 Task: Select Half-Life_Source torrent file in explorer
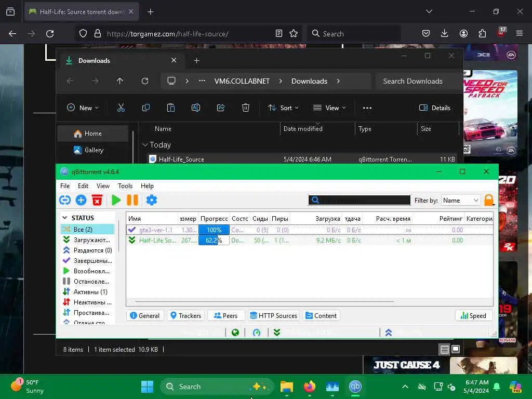(302, 159)
